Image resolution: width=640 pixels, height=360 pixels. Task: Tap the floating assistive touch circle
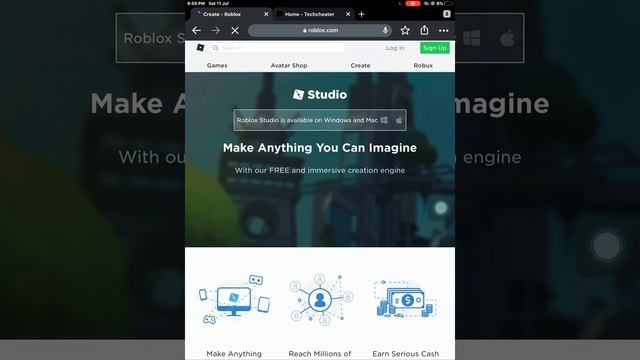tap(441, 208)
